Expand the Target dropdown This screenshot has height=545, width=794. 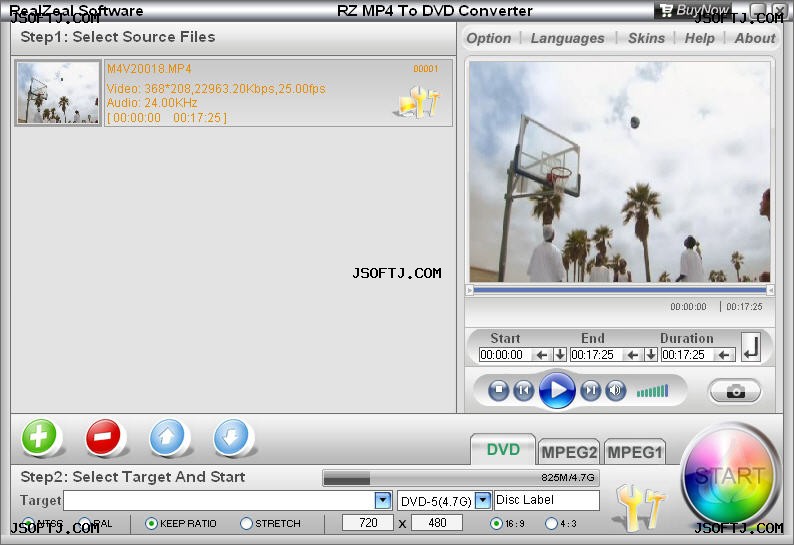click(x=383, y=500)
